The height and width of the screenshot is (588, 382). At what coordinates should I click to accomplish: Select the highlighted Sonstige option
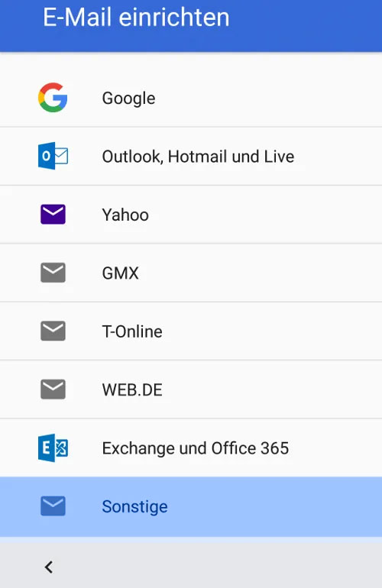coord(191,506)
